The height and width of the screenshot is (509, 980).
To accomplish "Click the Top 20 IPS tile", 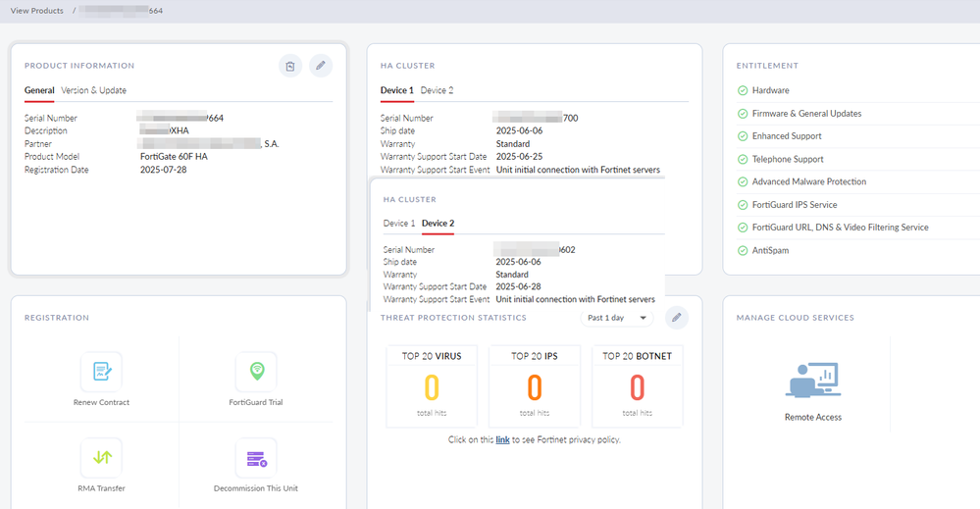I will 535,386.
